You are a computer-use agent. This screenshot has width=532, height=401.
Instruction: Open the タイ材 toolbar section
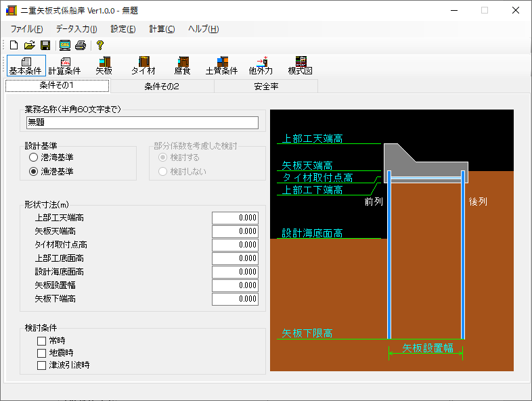click(143, 66)
